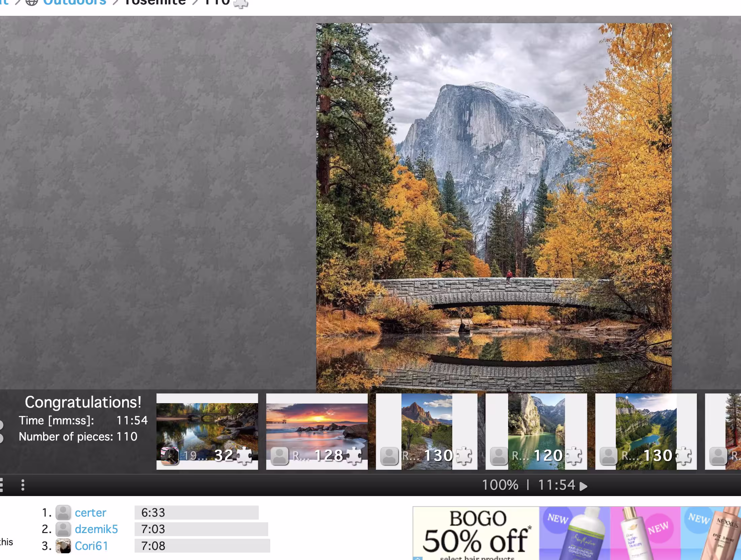Screen dimensions: 741x560
Task: Click the play arrow next to 11:54 timer
Action: [584, 486]
